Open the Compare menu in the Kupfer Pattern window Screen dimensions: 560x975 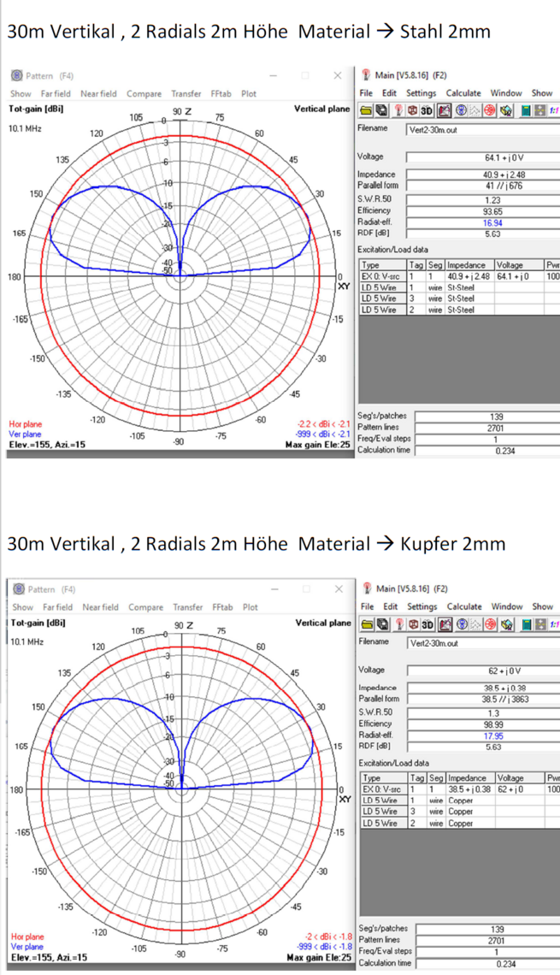click(x=145, y=607)
